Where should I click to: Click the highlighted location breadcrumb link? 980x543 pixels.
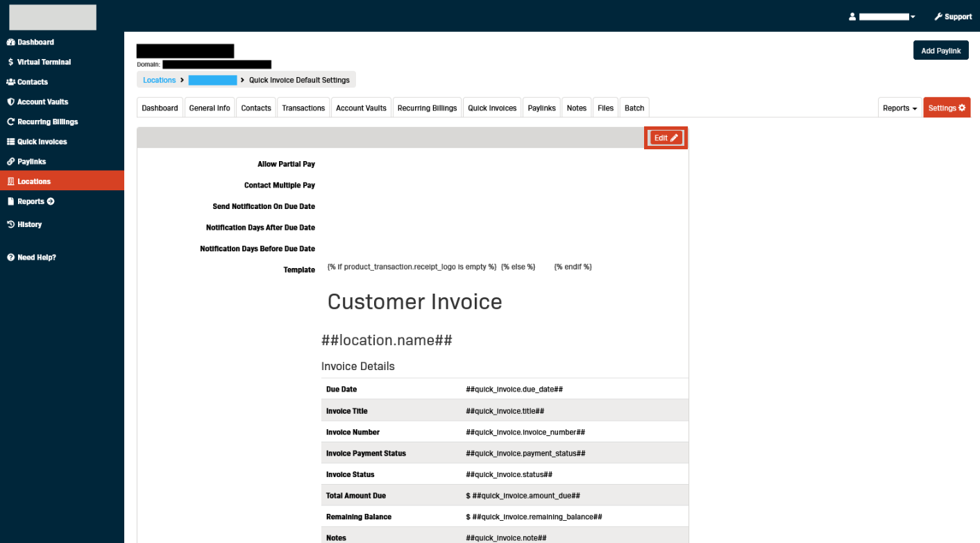(212, 80)
